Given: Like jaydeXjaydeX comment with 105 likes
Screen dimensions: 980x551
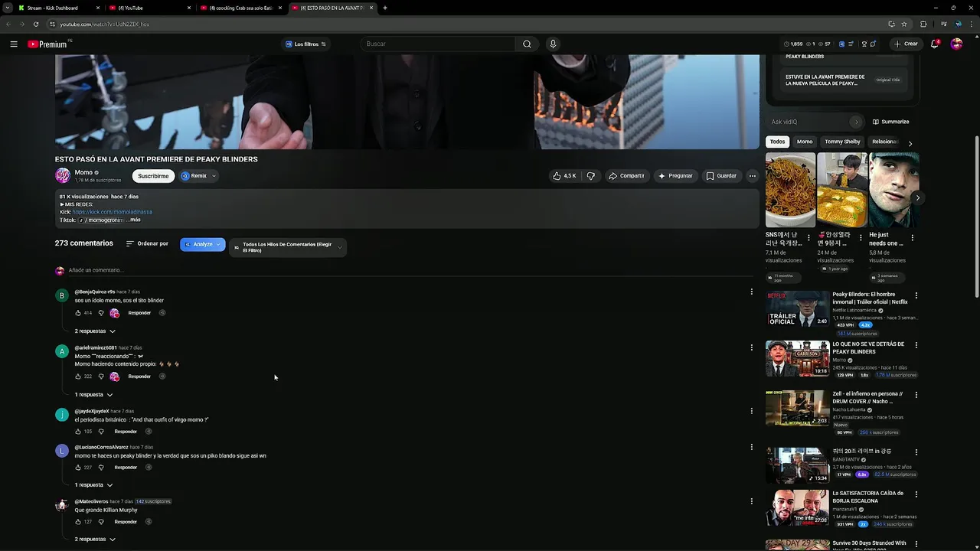Looking at the screenshot, I should pos(78,432).
